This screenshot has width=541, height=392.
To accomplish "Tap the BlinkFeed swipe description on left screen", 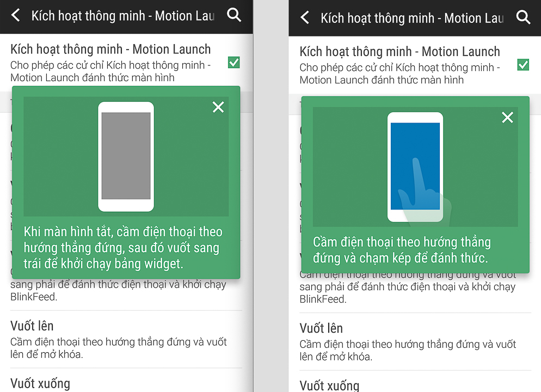I will 118,290.
